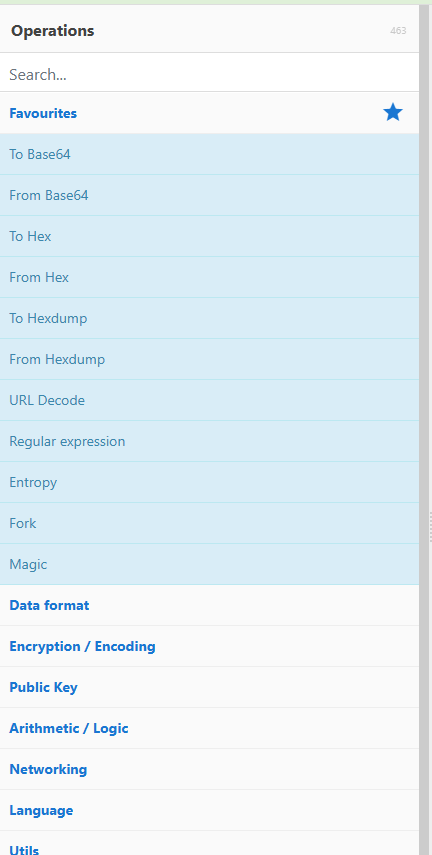Select the Magic operation
Viewport: 432px width, 855px height.
coord(209,564)
